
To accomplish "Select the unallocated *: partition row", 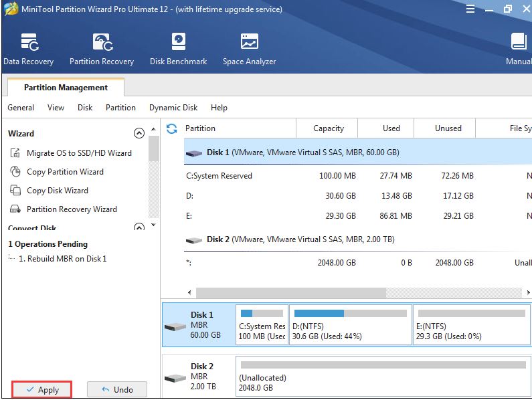I will 358,263.
